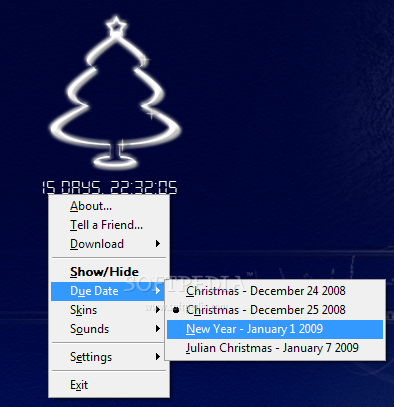Select Christmas - December 24 2008 date
Viewport: 394px width, 407px height.
pyautogui.click(x=275, y=291)
